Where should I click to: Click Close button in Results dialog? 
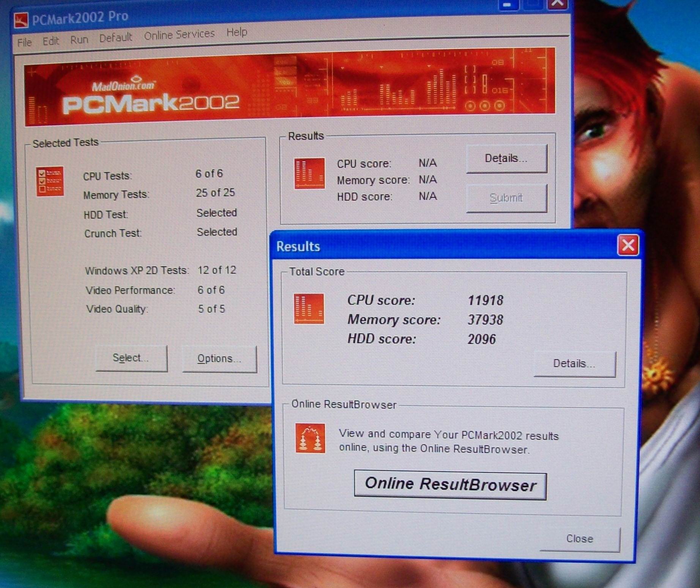click(x=580, y=539)
